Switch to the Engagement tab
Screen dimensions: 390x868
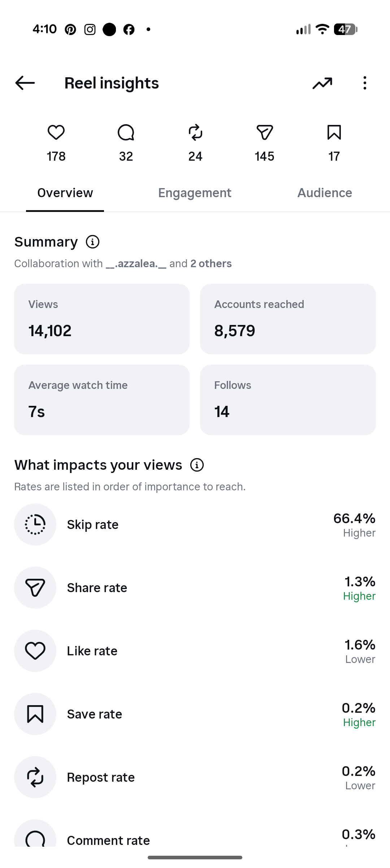click(195, 193)
